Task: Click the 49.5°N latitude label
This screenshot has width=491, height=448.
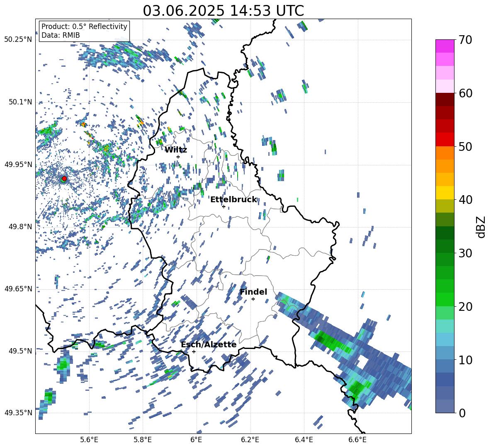Action: coord(21,351)
